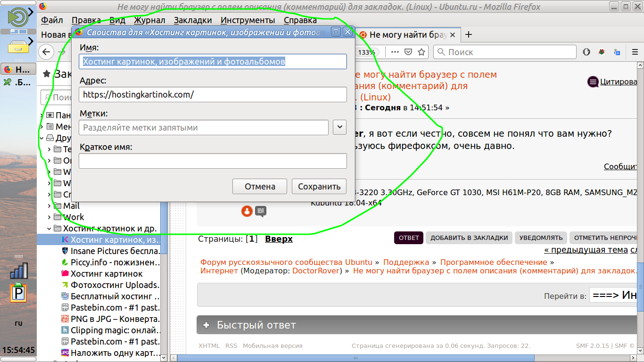Open the DoctorRover moderator link
This screenshot has width=644, height=362.
pyautogui.click(x=316, y=271)
